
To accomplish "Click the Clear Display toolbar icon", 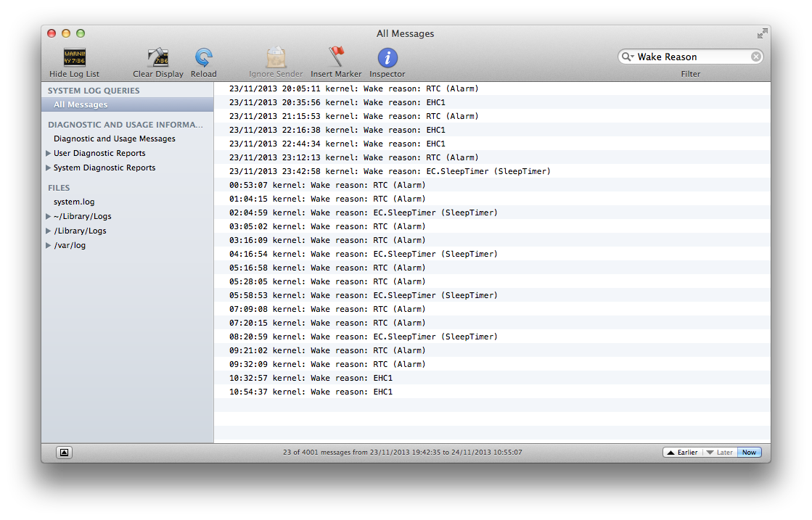I will [158, 57].
